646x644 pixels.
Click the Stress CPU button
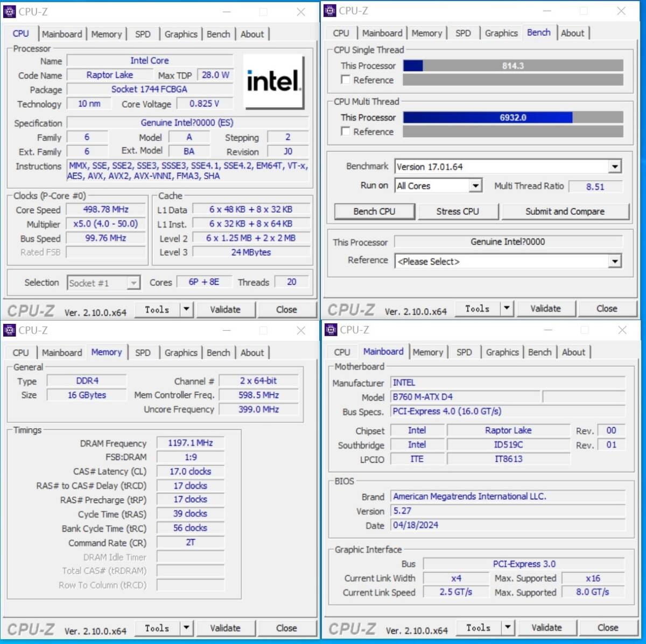pyautogui.click(x=458, y=211)
